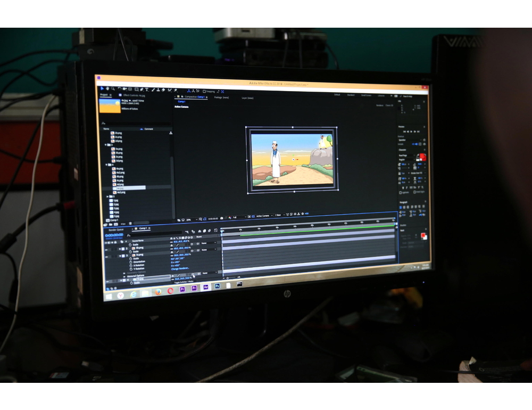Select the Roto Brush tool

[170, 91]
